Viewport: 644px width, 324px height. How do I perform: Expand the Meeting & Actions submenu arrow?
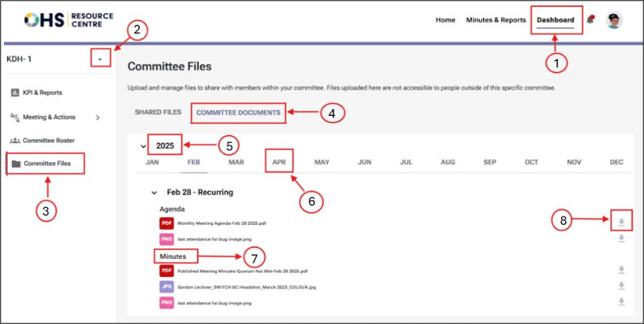[x=98, y=118]
